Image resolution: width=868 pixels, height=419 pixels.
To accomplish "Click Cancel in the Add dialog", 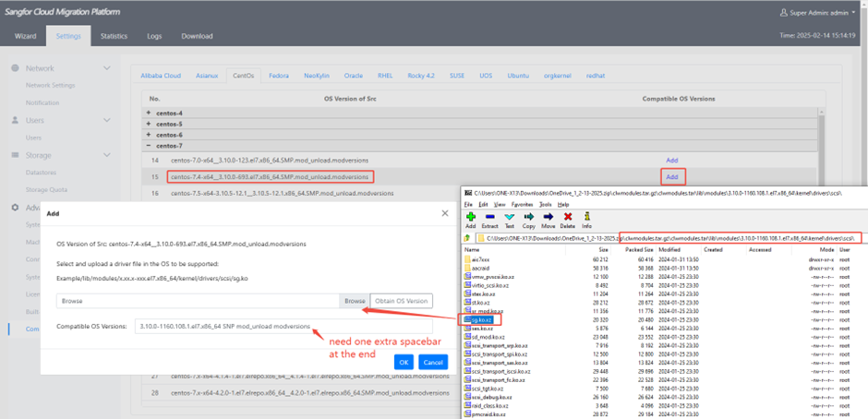I will pos(432,362).
